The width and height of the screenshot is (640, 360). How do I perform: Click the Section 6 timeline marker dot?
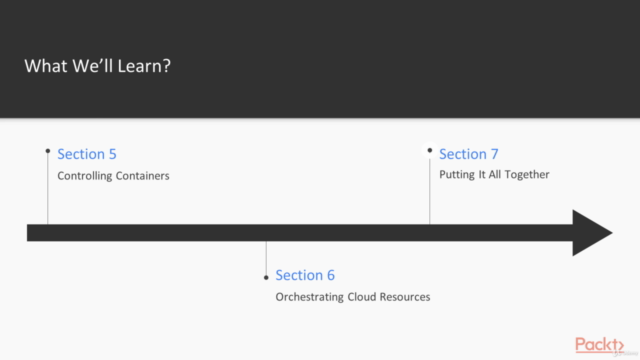click(266, 278)
